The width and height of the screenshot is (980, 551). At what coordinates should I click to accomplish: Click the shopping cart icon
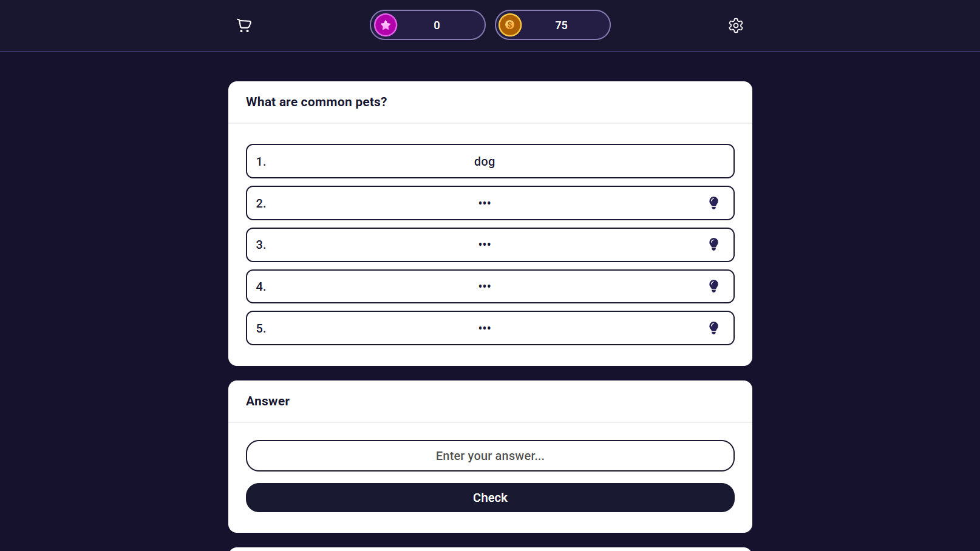[x=243, y=25]
